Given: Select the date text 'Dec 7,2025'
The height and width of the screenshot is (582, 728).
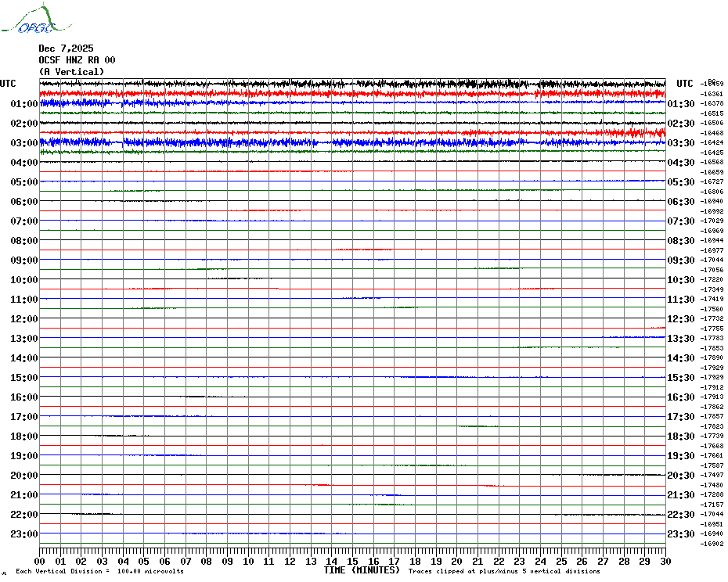Looking at the screenshot, I should click(66, 48).
